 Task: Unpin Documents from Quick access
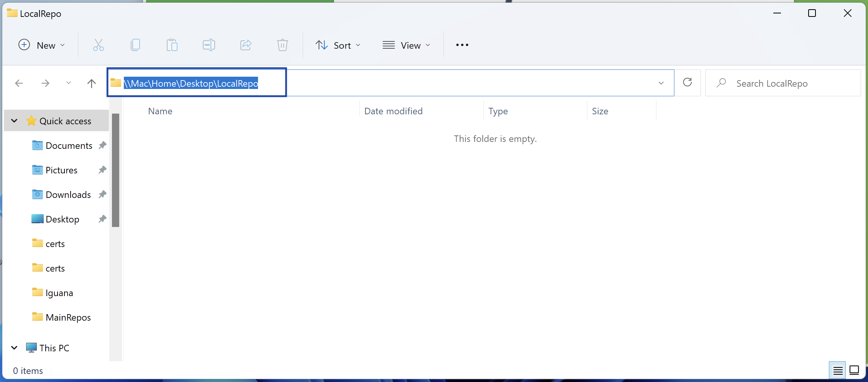102,145
